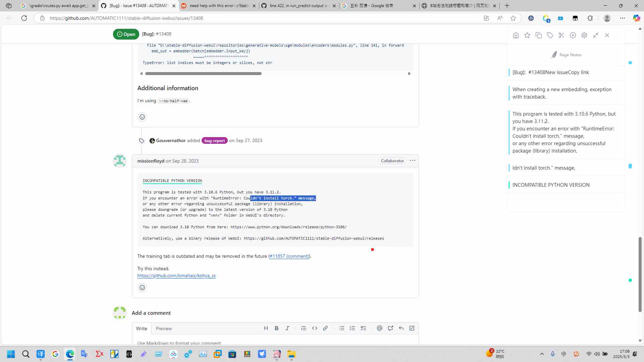Toggle italic in comment toolbar
Image resolution: width=644 pixels, height=362 pixels.
[287, 328]
